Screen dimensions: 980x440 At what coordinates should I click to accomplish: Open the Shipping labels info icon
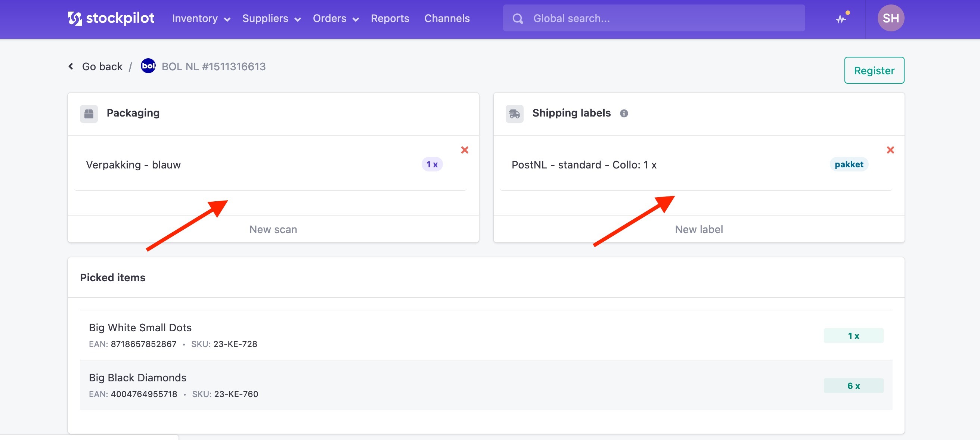[x=624, y=114]
